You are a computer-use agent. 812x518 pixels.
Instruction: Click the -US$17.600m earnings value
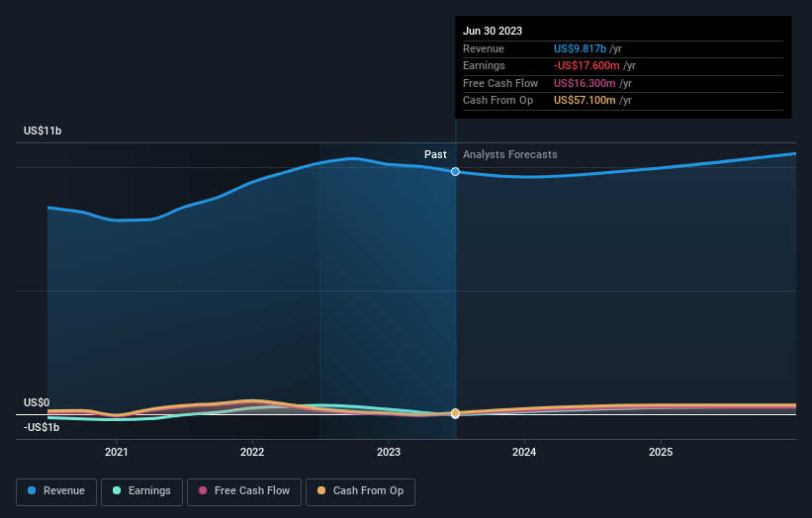[586, 65]
